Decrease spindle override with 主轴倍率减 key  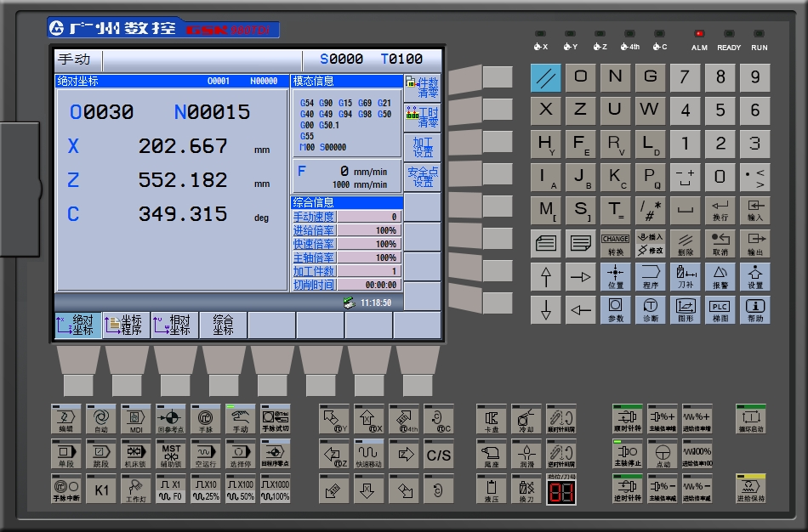coord(662,488)
